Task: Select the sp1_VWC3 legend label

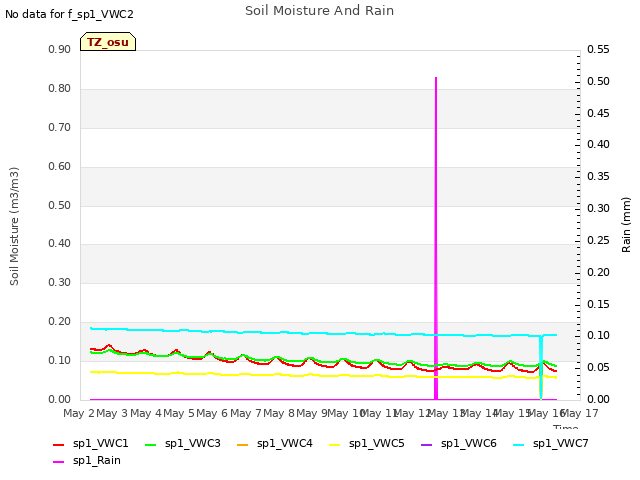Action: click(193, 444)
